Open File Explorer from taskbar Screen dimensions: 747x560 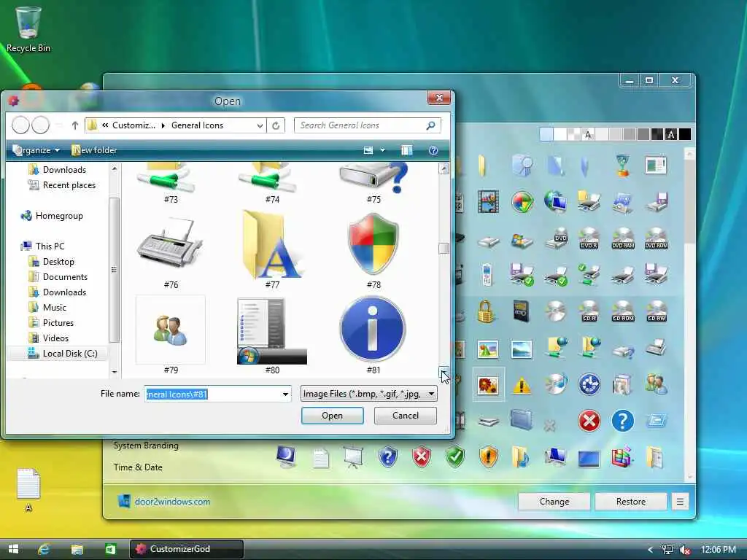(x=77, y=549)
